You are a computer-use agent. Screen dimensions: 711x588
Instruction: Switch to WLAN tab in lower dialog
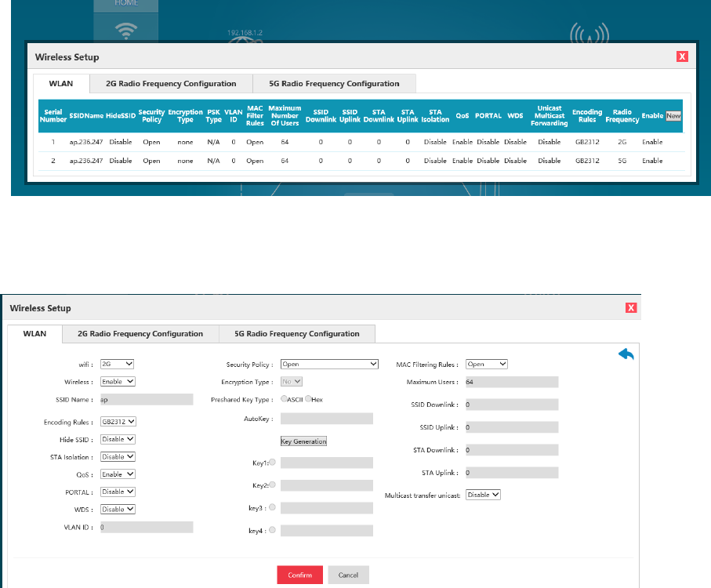pos(34,334)
